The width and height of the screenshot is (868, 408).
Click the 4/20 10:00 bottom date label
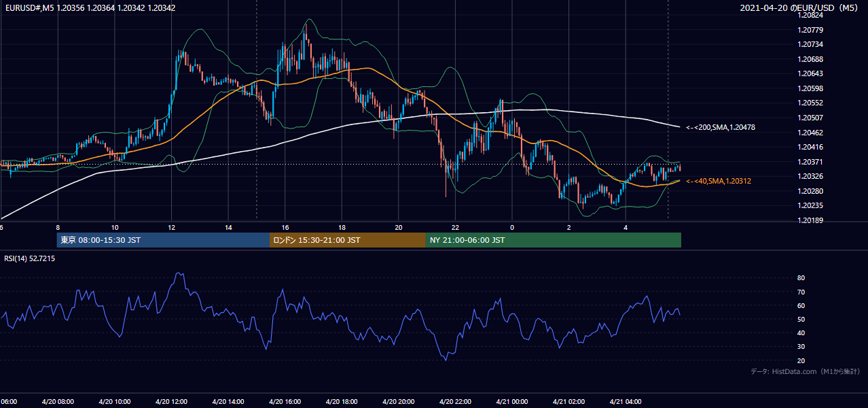(113, 401)
